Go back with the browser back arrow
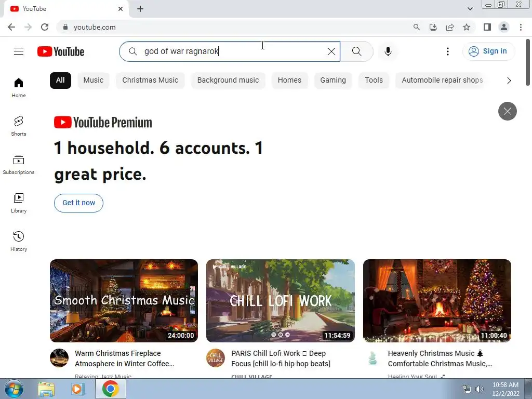Screen dimensions: 532x399 [11, 27]
